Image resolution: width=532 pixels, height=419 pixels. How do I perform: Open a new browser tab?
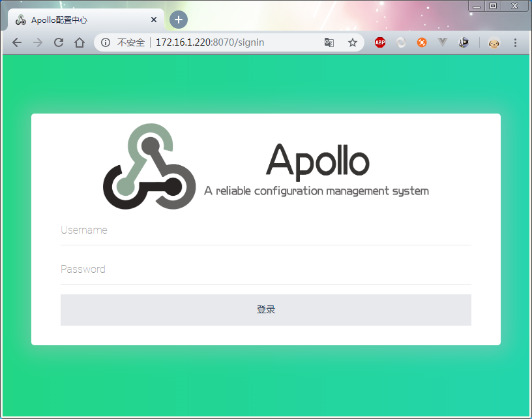[179, 20]
